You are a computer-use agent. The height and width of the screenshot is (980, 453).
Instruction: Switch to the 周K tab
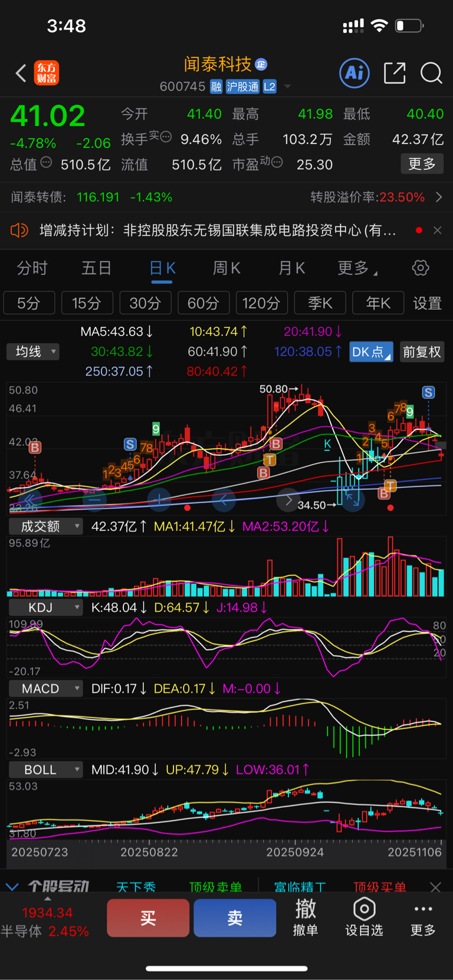(226, 268)
